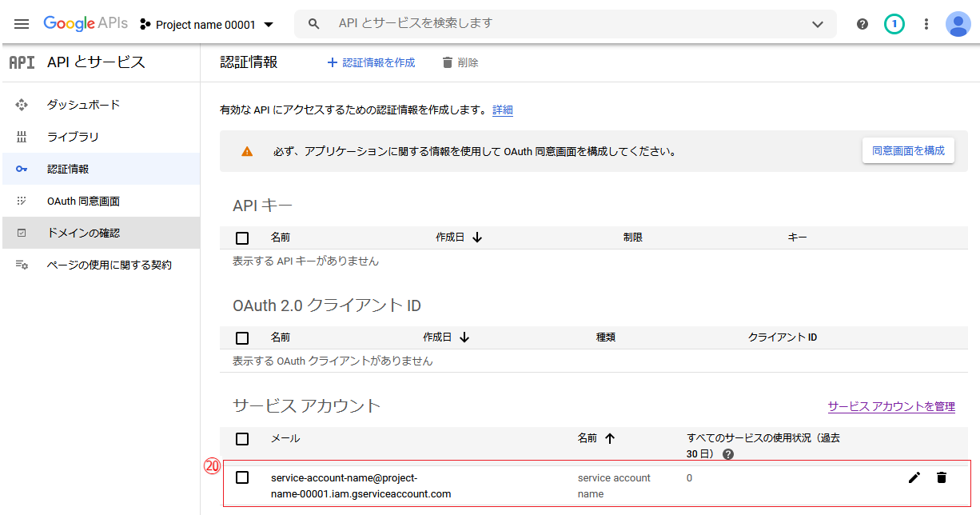Open the hamburger navigation menu

(22, 24)
